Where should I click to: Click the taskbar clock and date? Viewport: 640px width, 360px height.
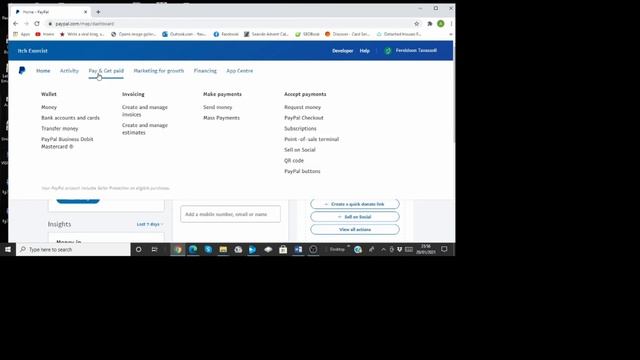[x=425, y=249]
